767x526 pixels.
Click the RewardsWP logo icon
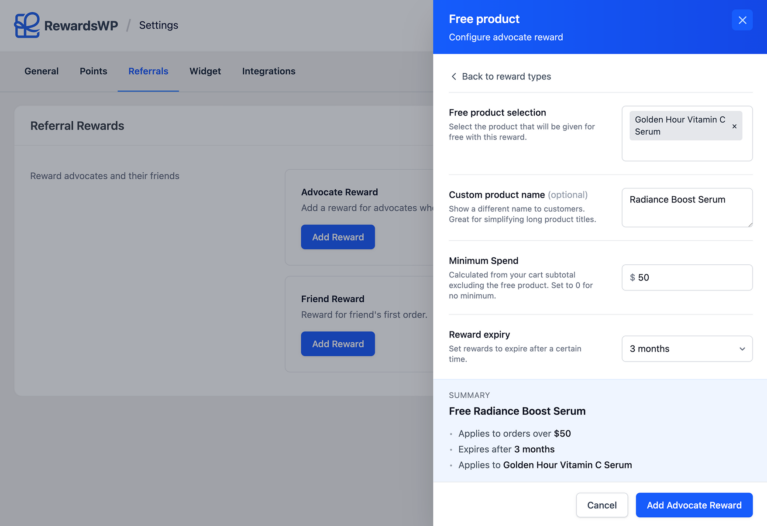click(x=27, y=25)
